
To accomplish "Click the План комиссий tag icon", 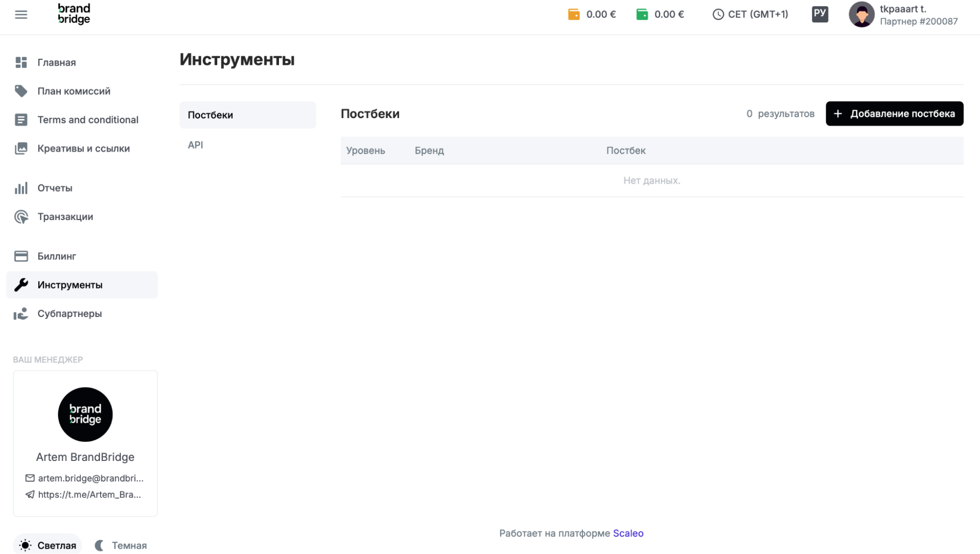I will [x=21, y=91].
